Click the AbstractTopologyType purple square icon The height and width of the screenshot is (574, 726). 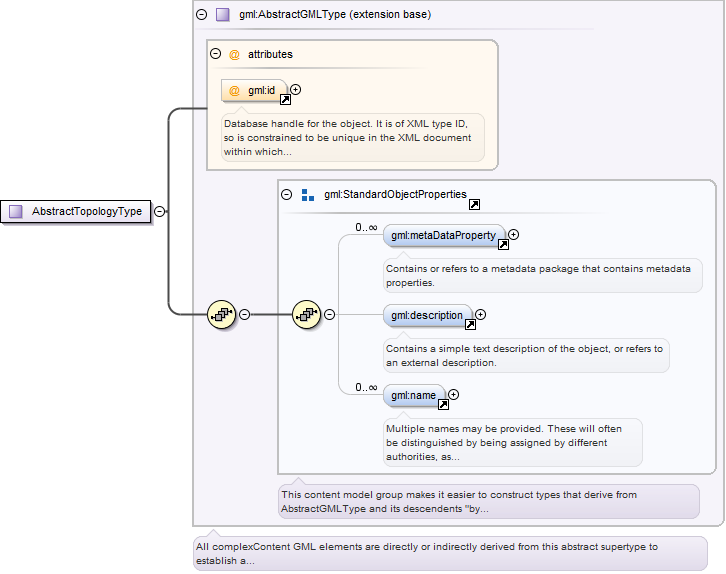[x=16, y=212]
